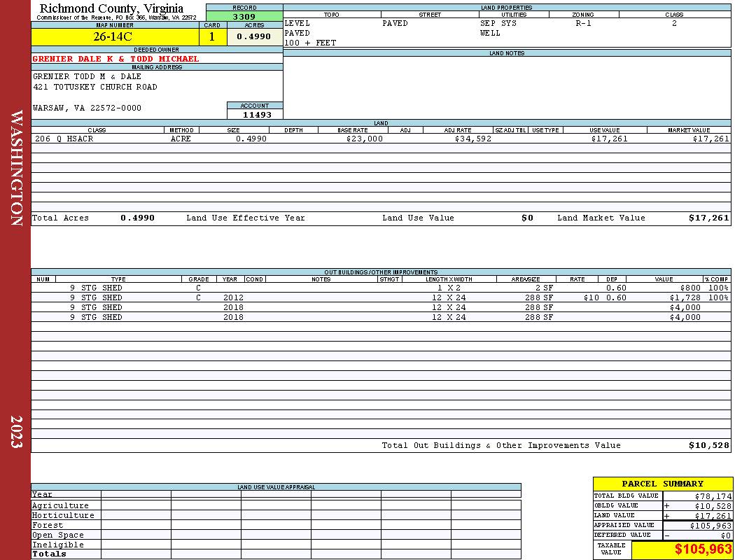Select land class 206 Q HSACR
Viewport: 735px width, 560px height.
(x=64, y=139)
